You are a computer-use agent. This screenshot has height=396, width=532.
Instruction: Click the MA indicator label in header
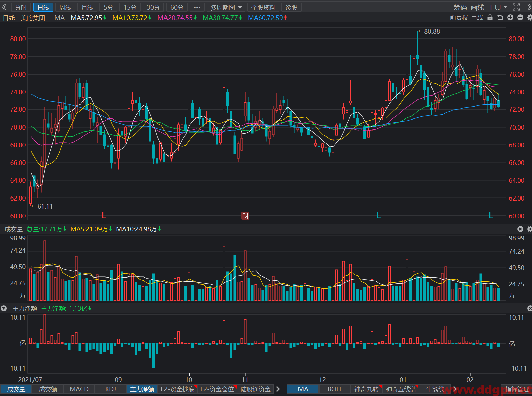click(60, 18)
